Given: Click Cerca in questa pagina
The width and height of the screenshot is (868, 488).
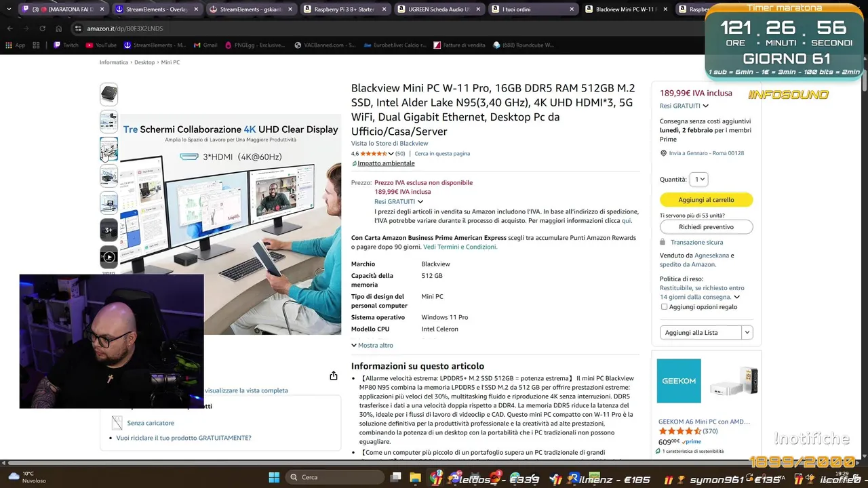Looking at the screenshot, I should pos(442,154).
